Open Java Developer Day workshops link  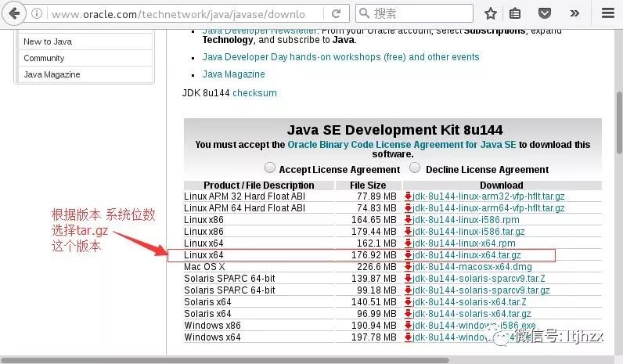[x=340, y=57]
